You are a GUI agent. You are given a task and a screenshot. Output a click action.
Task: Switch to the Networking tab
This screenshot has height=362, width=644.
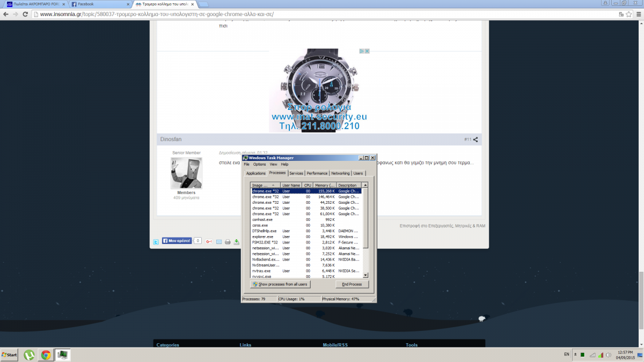(x=340, y=173)
